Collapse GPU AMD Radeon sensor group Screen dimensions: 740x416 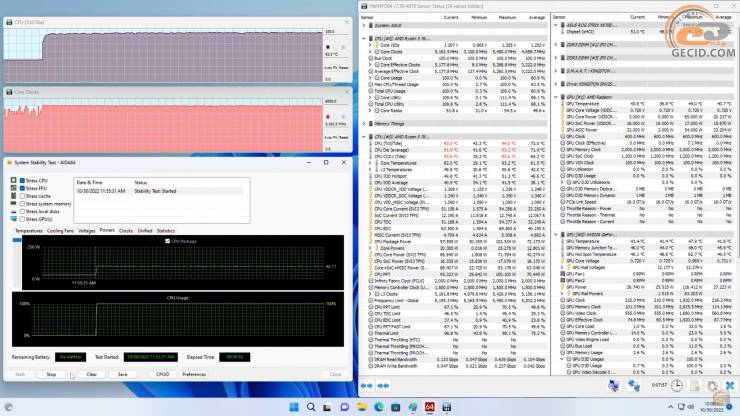tap(556, 97)
